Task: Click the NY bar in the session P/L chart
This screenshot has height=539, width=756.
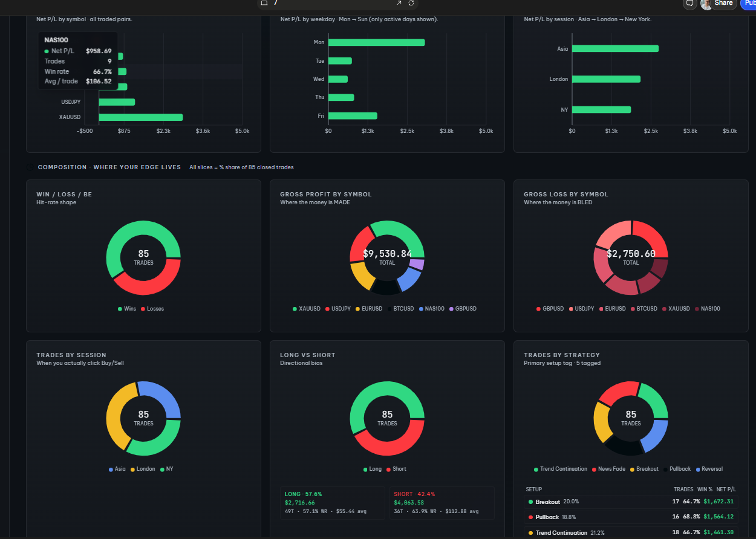Action: 601,109
